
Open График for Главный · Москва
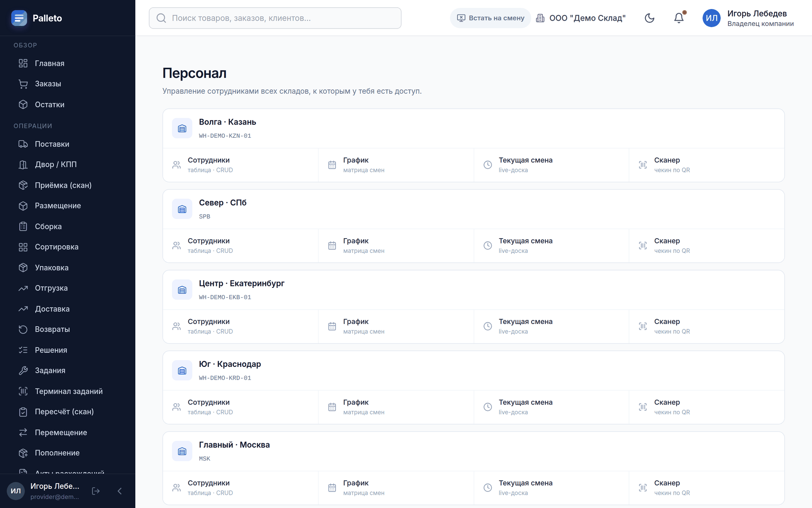tap(396, 488)
